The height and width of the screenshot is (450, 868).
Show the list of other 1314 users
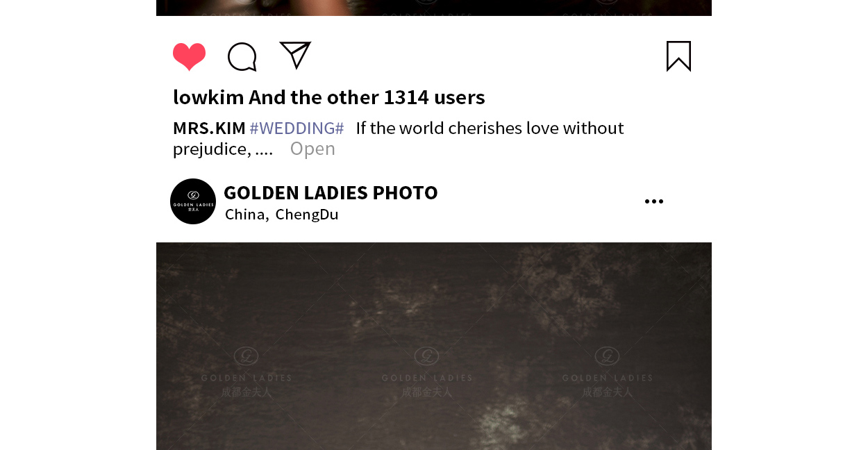click(x=367, y=97)
